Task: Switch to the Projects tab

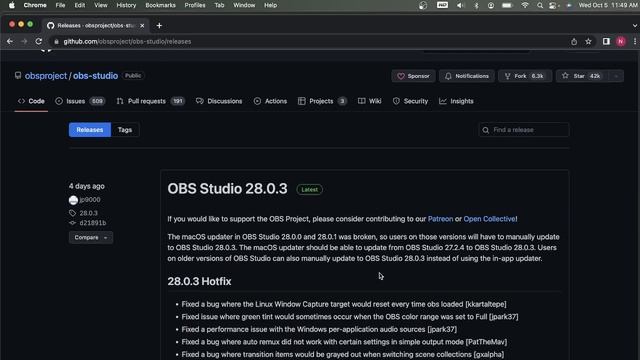Action: [x=322, y=101]
